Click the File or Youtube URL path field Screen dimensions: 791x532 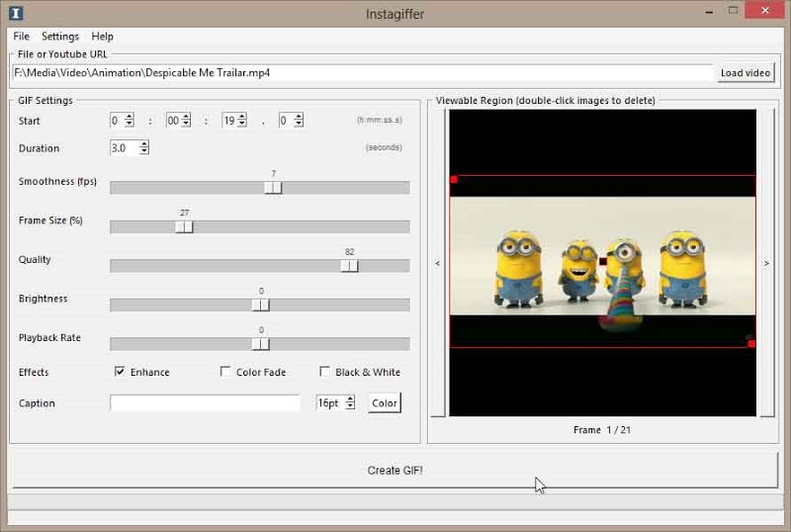tap(362, 73)
